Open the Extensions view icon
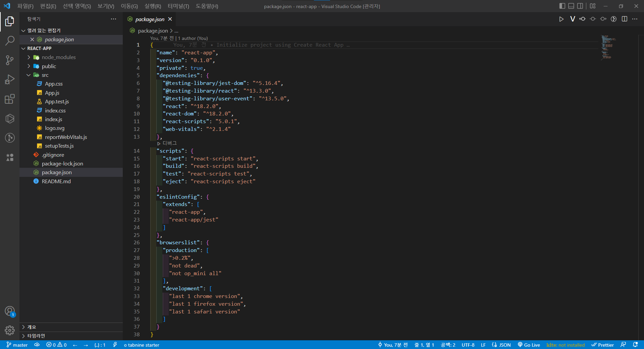This screenshot has height=349, width=644. (10, 99)
